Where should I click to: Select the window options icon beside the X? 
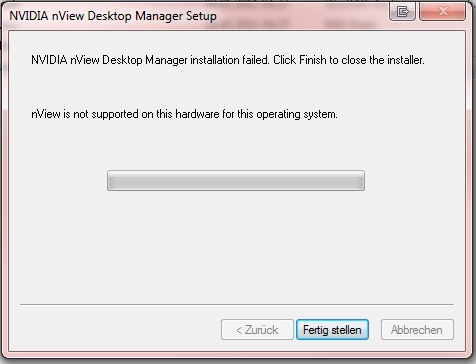402,12
